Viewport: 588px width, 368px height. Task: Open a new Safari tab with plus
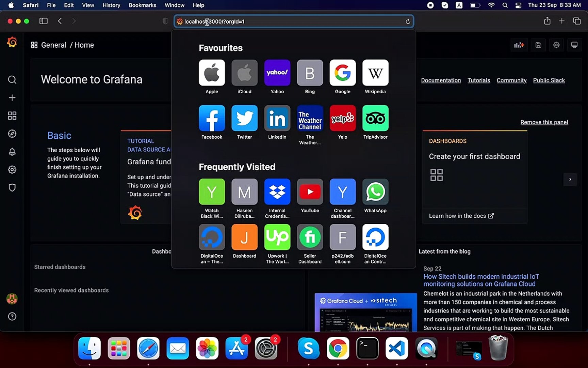pos(562,21)
